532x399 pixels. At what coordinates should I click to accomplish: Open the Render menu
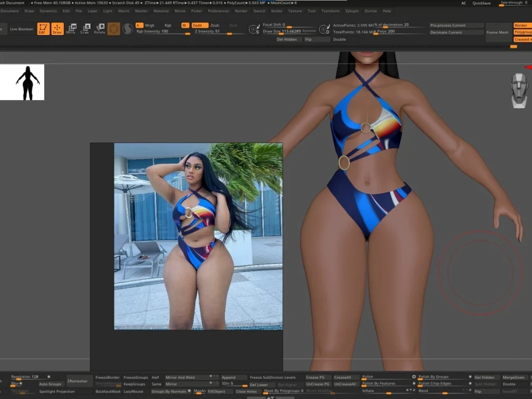(241, 11)
